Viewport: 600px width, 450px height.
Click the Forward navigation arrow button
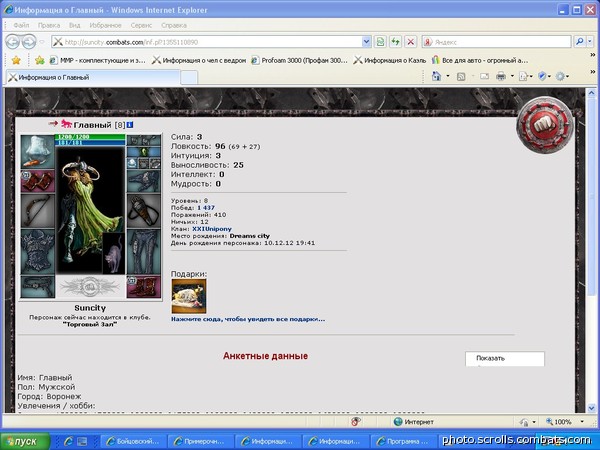(x=29, y=41)
